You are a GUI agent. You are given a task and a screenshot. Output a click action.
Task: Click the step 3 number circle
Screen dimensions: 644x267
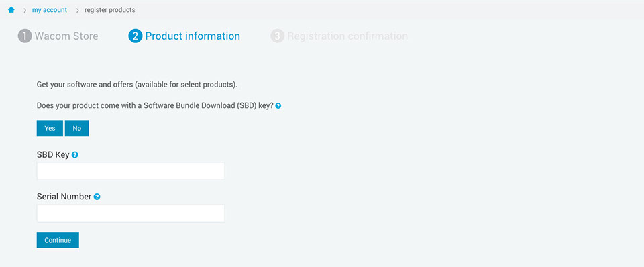click(x=277, y=36)
